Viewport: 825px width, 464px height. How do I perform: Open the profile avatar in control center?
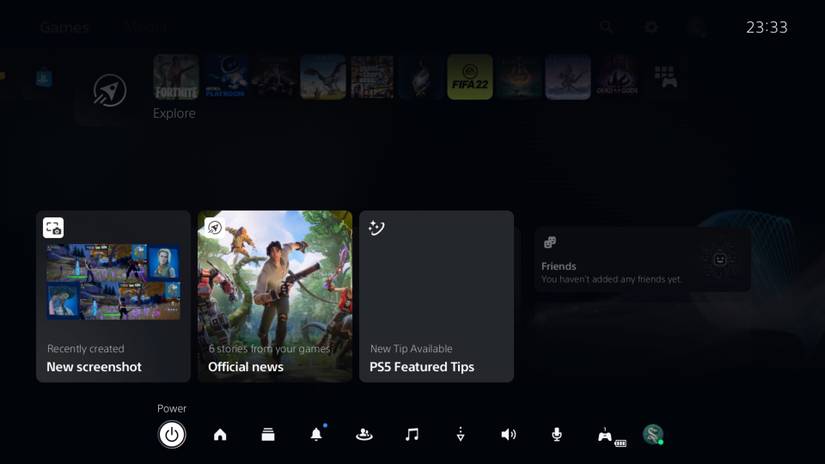tap(653, 435)
